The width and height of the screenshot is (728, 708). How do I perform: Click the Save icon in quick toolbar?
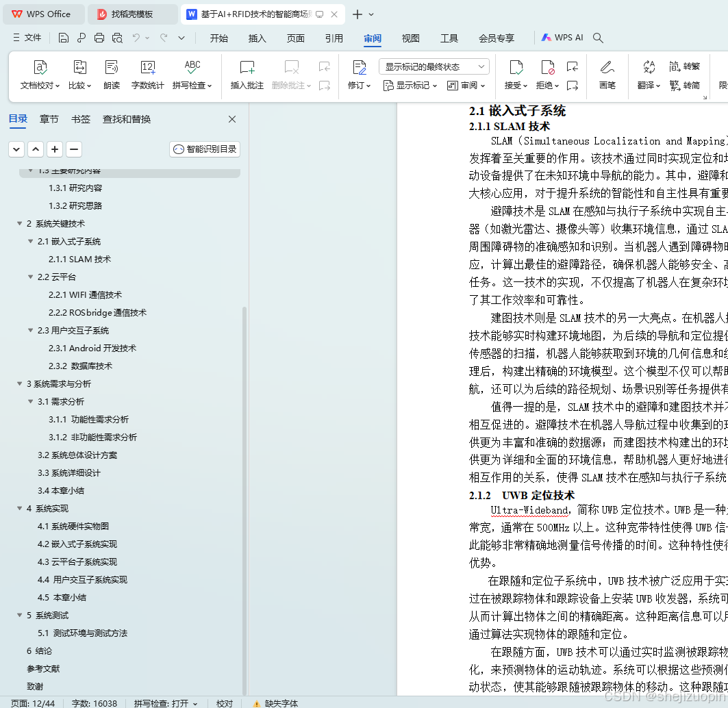(64, 38)
